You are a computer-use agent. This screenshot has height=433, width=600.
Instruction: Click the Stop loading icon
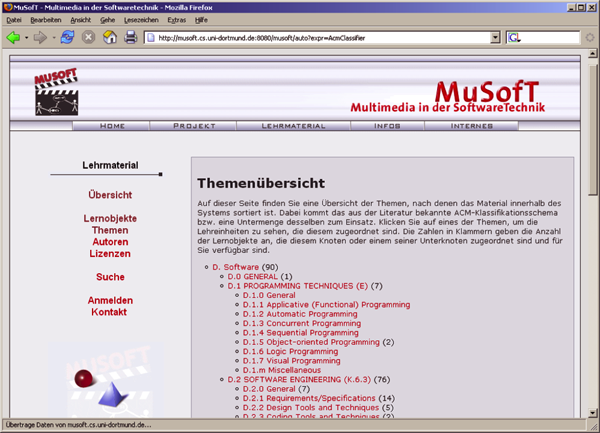click(x=88, y=37)
